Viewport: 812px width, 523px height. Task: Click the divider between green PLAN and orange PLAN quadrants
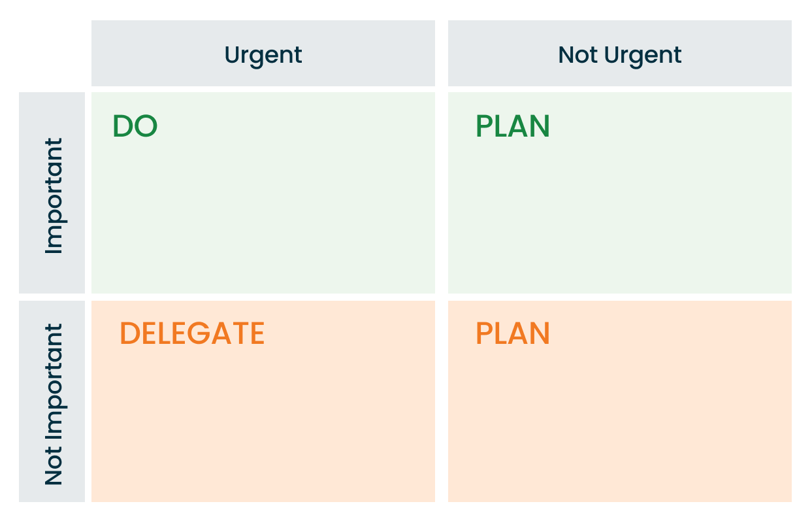click(x=619, y=297)
